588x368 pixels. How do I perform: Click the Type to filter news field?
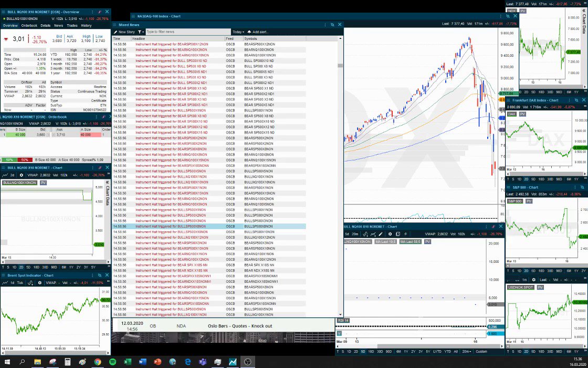[x=187, y=32]
